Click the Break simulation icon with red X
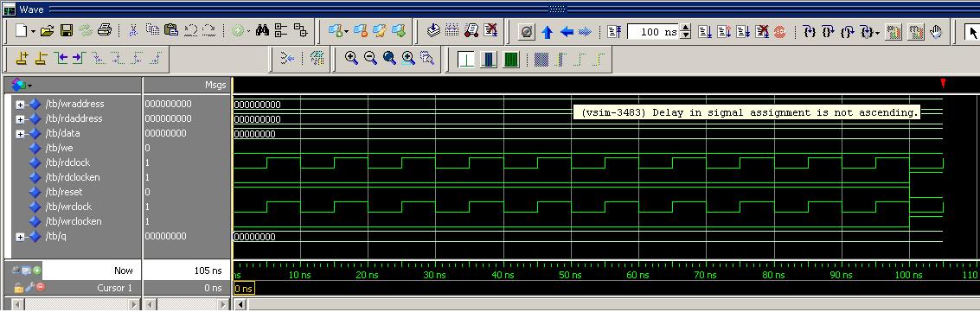Image resolution: width=980 pixels, height=312 pixels. tap(761, 31)
